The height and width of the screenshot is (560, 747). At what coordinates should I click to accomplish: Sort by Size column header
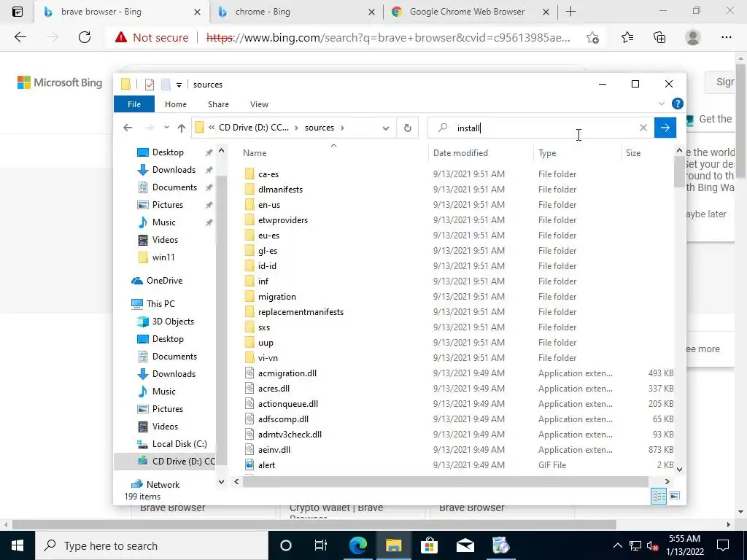click(x=648, y=153)
